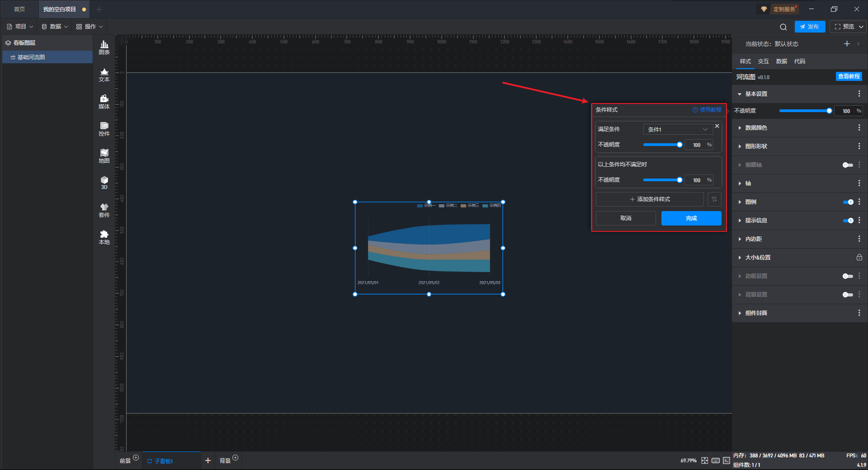Enable the 边框设置 border switch
868x470 pixels.
[x=848, y=276]
